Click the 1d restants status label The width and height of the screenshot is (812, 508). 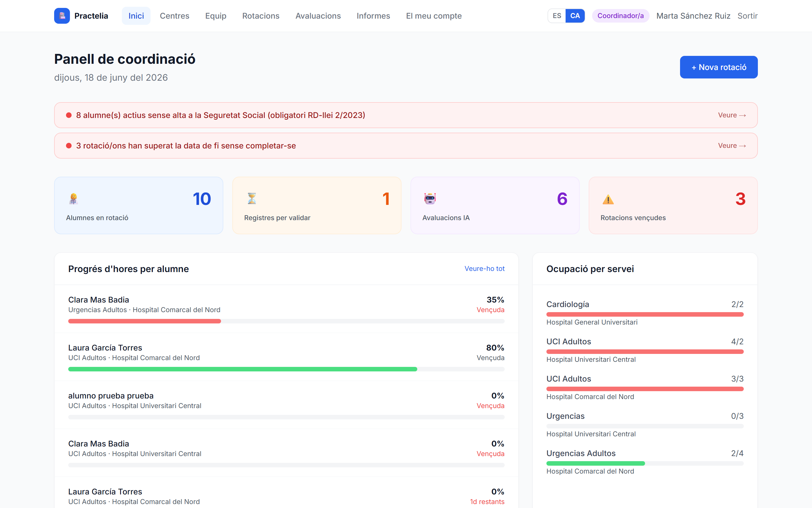(487, 502)
